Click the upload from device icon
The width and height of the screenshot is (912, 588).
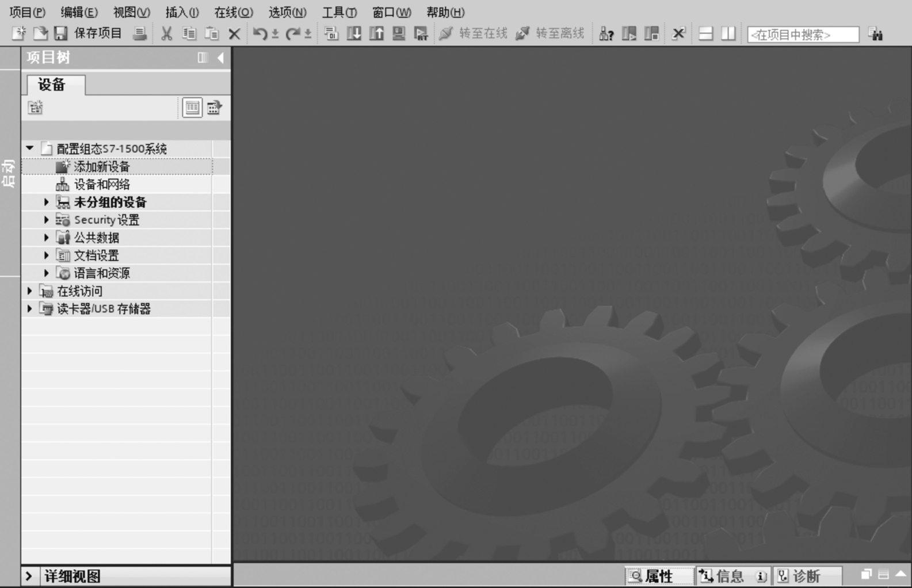point(376,33)
